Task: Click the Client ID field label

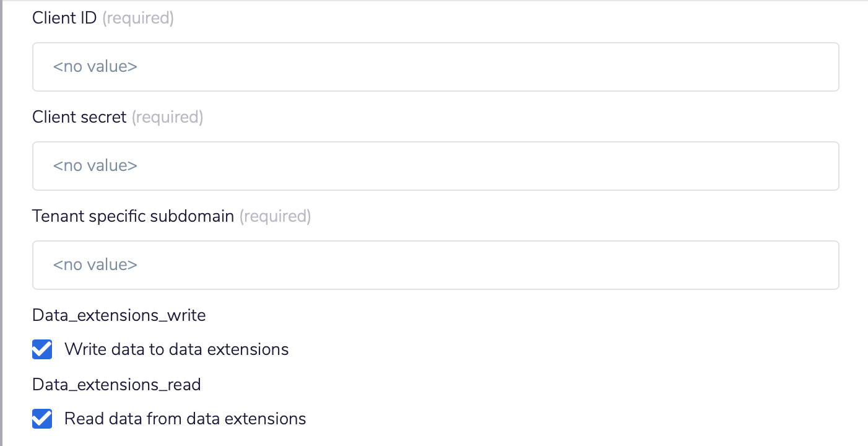Action: 64,18
